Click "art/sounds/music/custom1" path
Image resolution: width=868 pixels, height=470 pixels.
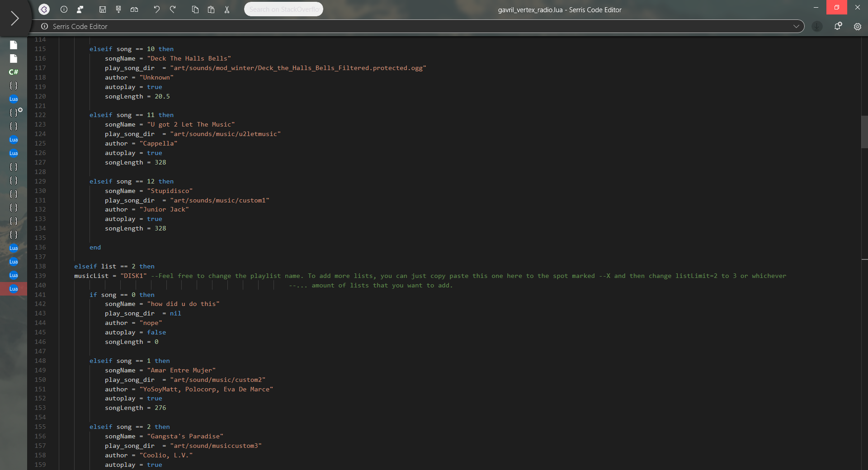click(220, 200)
